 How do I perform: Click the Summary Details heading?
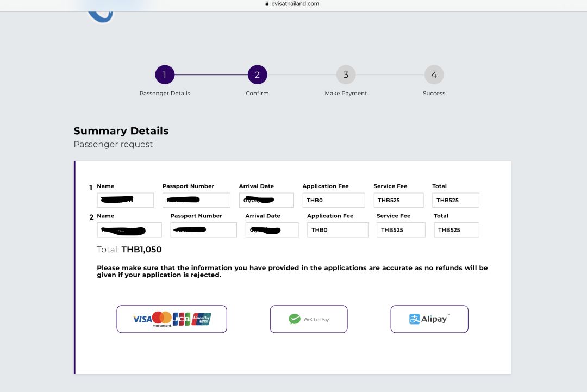(121, 130)
